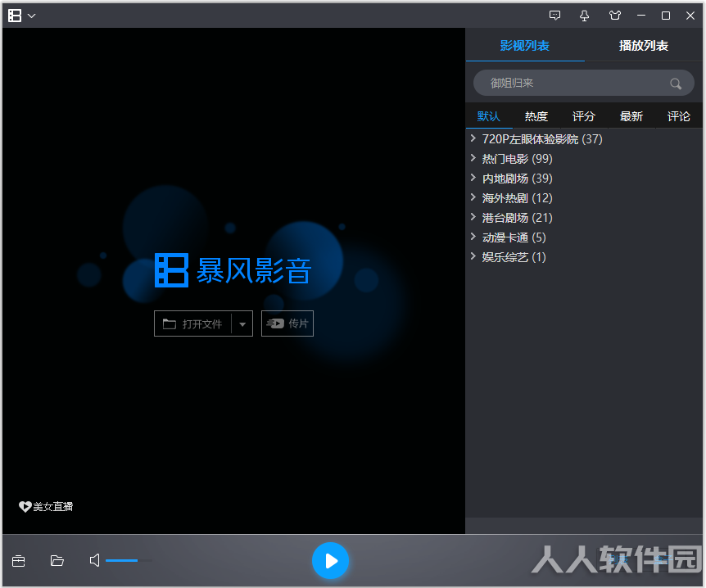The height and width of the screenshot is (588, 706).
Task: Sort the list by 热度
Action: (536, 116)
